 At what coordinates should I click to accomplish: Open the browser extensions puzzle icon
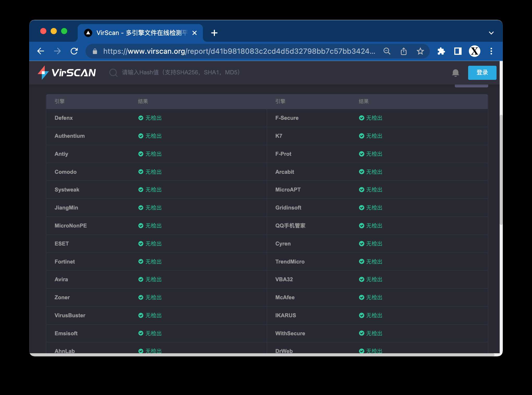pyautogui.click(x=441, y=51)
